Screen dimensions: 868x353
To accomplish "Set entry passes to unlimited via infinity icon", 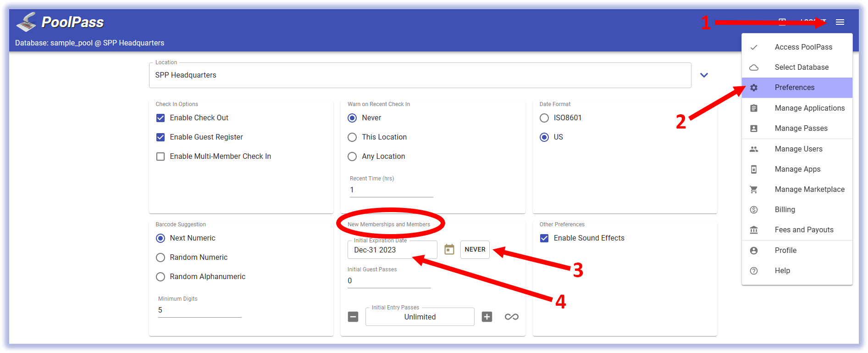I will pos(512,317).
